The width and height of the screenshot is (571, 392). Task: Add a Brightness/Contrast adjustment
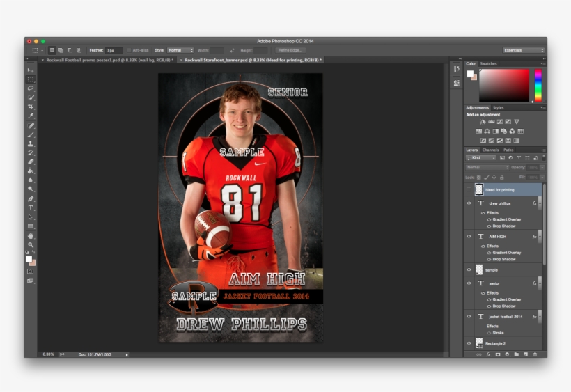pos(483,122)
